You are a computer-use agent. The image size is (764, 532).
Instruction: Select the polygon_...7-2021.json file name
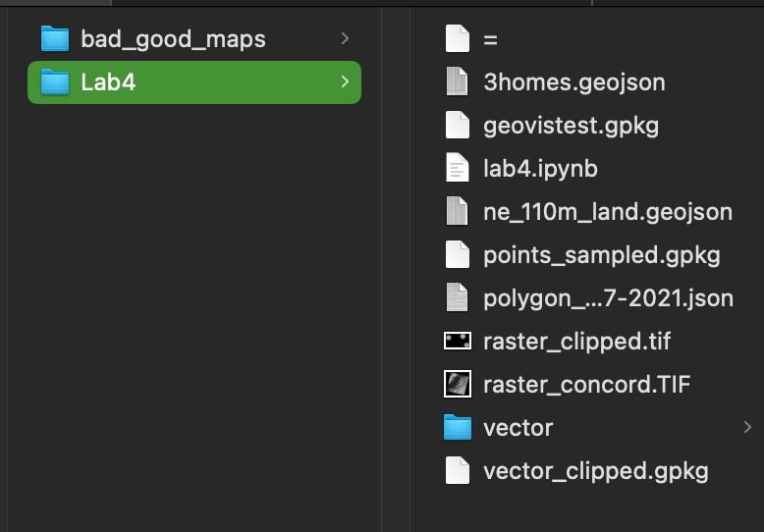[x=608, y=298]
